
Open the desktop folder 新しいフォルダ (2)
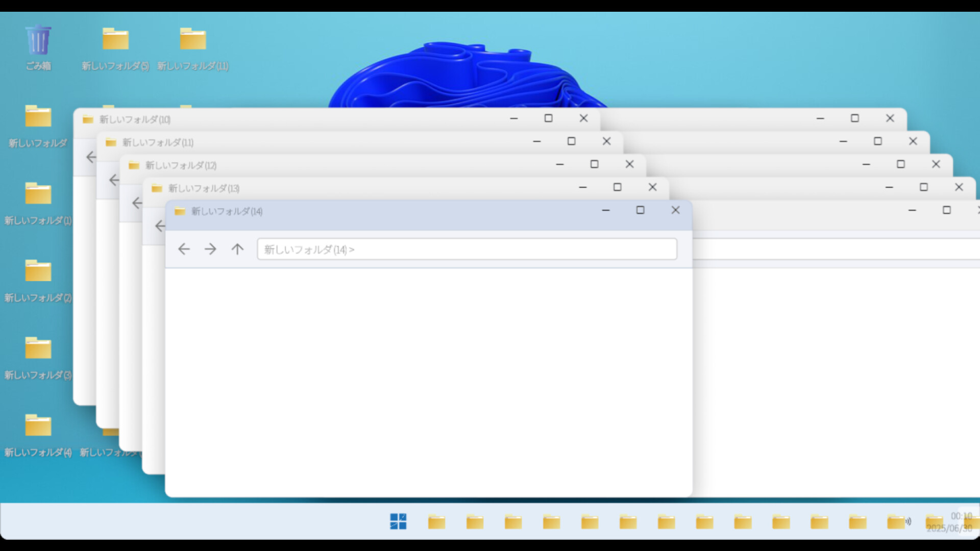coord(37,271)
